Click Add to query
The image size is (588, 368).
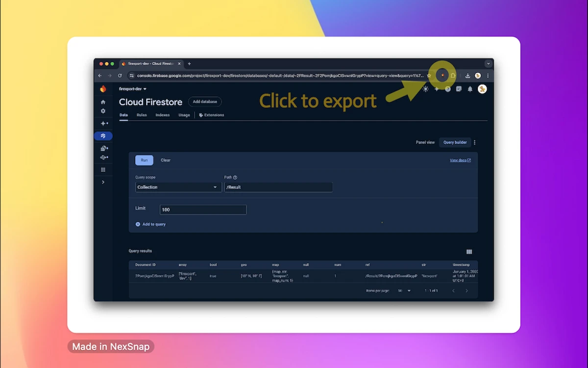pyautogui.click(x=150, y=224)
